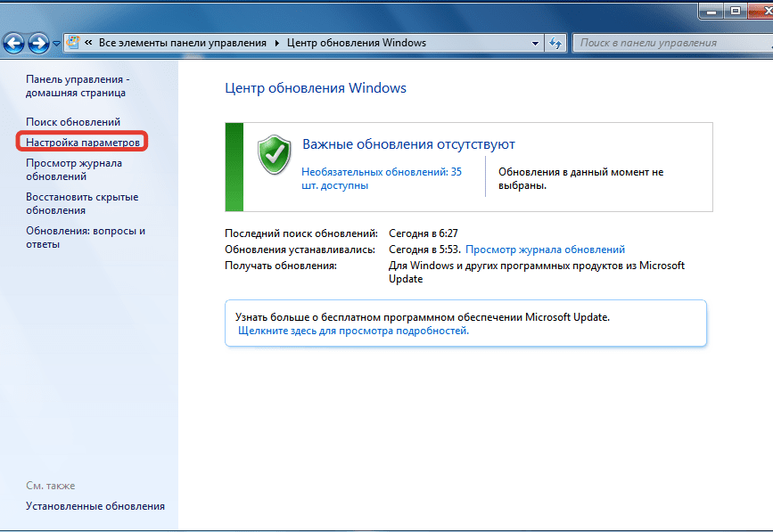
Task: Click the Control Panel search field
Action: coord(672,43)
